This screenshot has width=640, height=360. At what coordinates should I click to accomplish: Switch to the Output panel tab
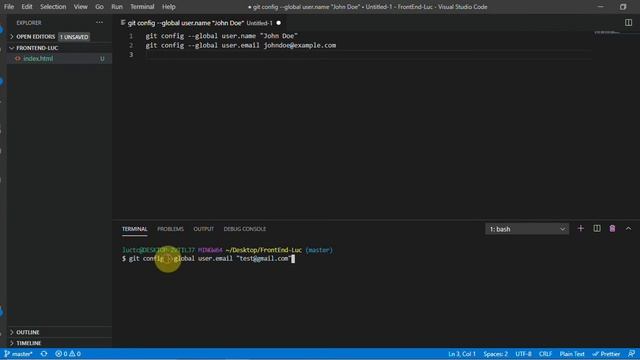point(204,229)
